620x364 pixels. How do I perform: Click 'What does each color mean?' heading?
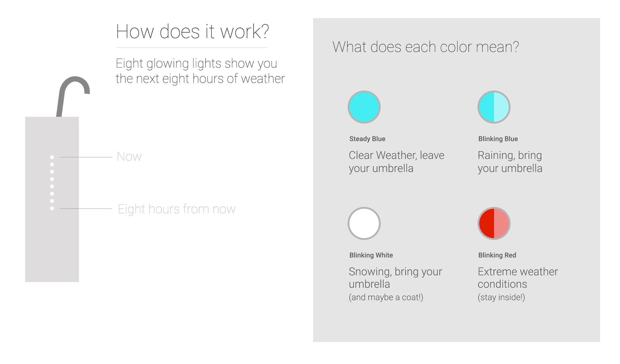tap(426, 47)
